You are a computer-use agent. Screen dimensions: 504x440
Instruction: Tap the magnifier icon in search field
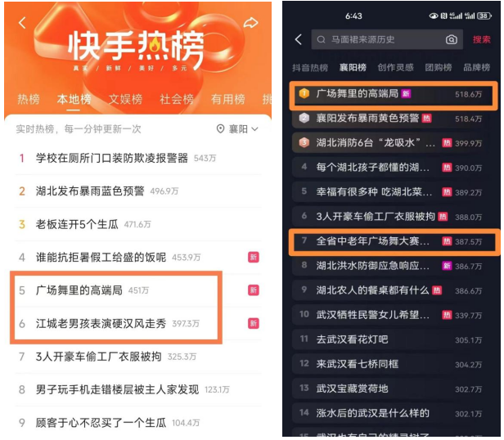[321, 39]
